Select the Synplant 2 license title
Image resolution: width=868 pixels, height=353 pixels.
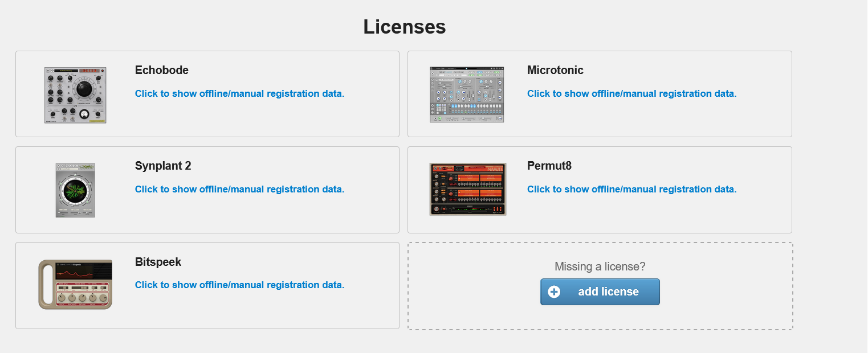(163, 166)
